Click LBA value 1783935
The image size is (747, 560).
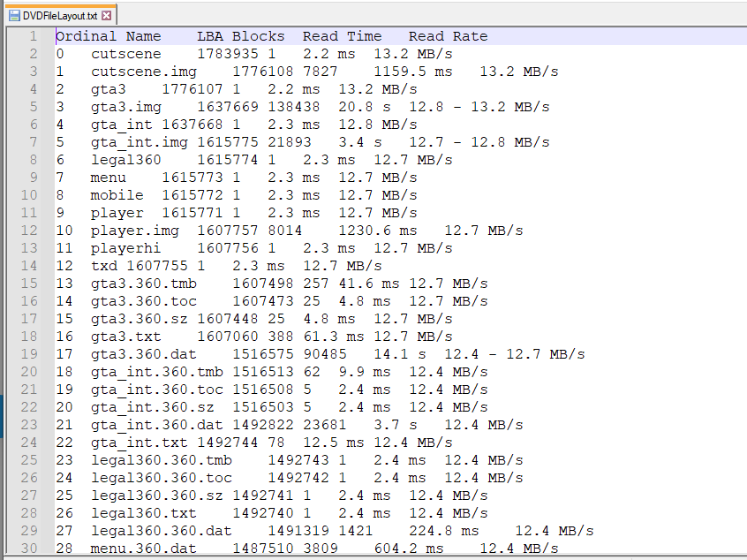pos(228,54)
